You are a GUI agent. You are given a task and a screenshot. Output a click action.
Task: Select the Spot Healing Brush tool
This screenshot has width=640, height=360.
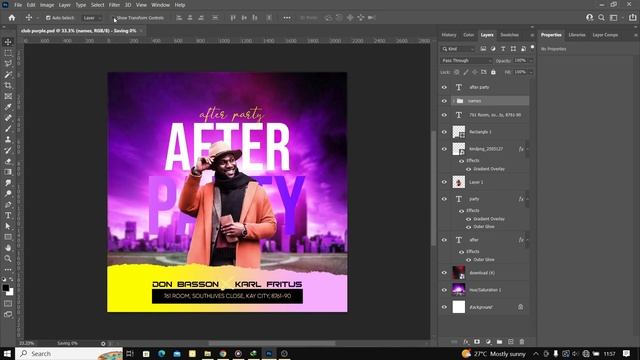(x=8, y=118)
